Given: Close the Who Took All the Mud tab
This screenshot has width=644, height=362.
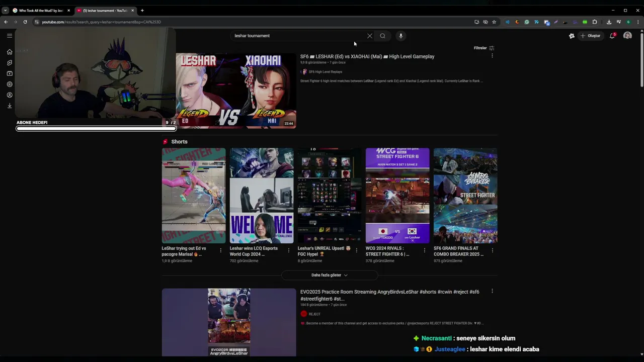Looking at the screenshot, I should [68, 11].
